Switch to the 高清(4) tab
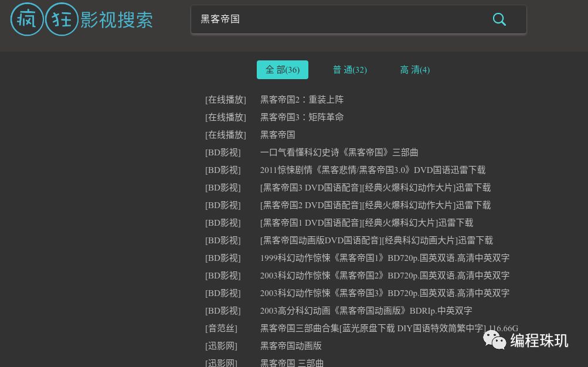The height and width of the screenshot is (367, 588). pyautogui.click(x=414, y=70)
